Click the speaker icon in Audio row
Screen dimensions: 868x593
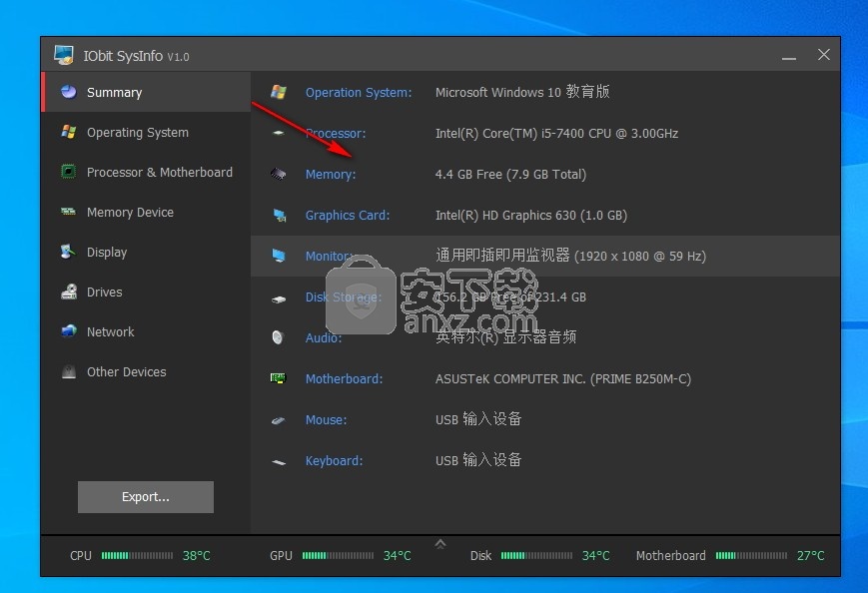coord(278,336)
